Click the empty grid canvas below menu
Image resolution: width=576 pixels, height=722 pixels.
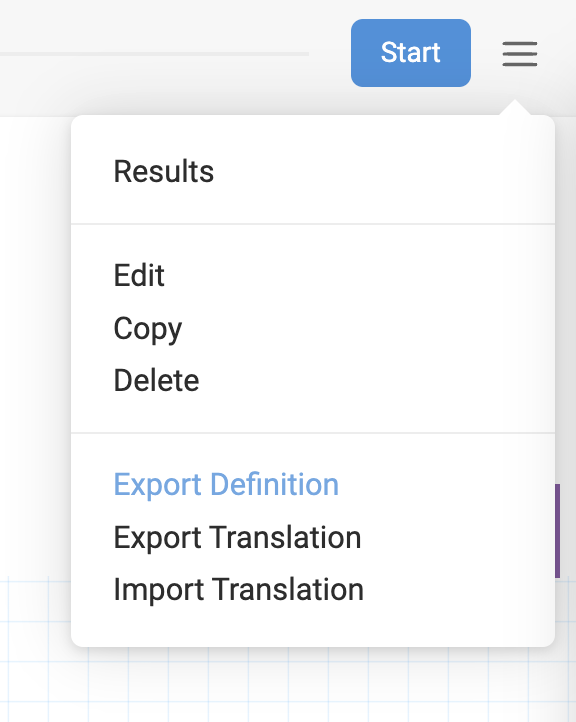point(288,686)
